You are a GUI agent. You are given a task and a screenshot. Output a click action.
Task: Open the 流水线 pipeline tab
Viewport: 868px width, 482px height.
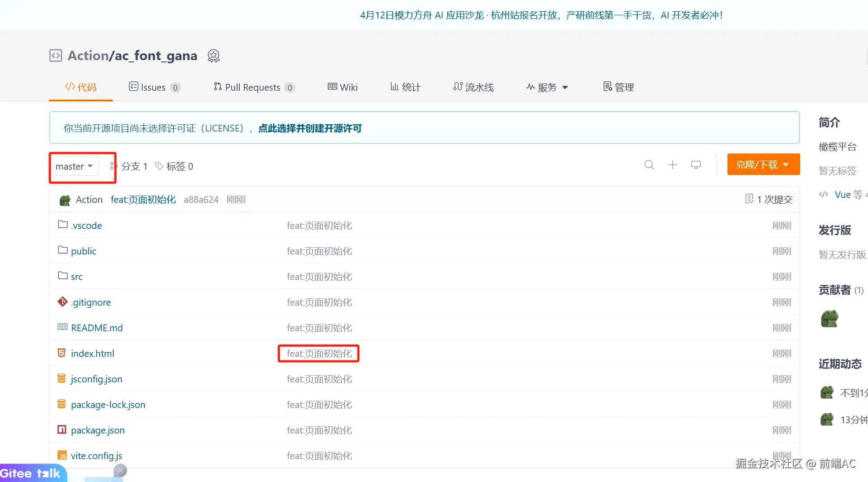(474, 87)
